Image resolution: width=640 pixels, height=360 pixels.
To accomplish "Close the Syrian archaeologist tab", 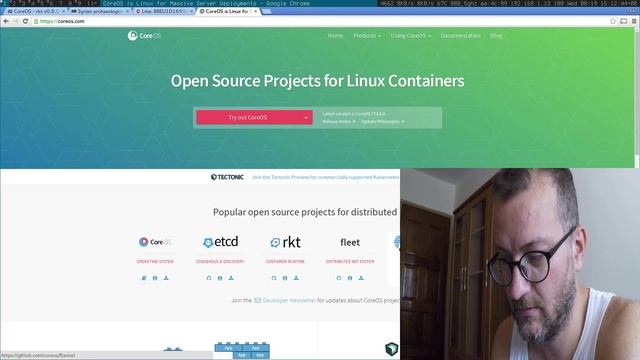I will click(x=127, y=11).
